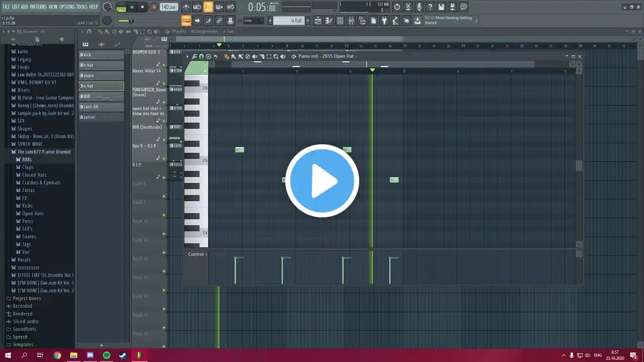Open the TOOLS menu
644x362 pixels.
82,7
